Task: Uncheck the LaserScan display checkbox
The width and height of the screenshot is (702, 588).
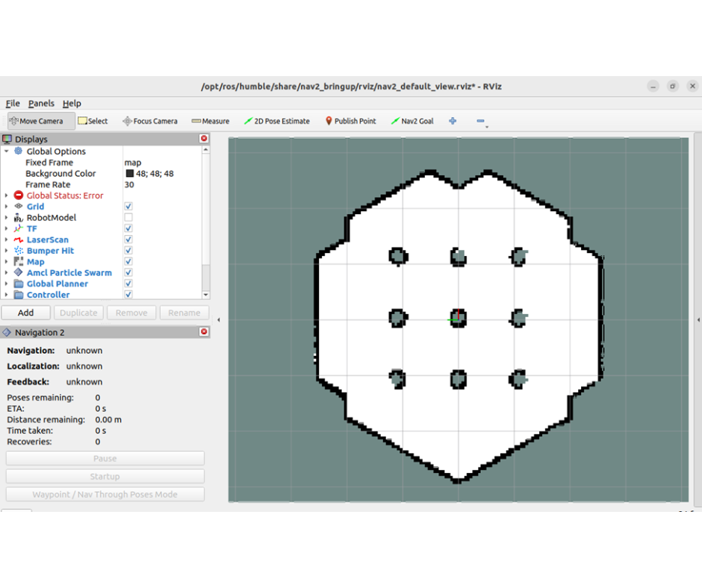Action: pos(128,240)
